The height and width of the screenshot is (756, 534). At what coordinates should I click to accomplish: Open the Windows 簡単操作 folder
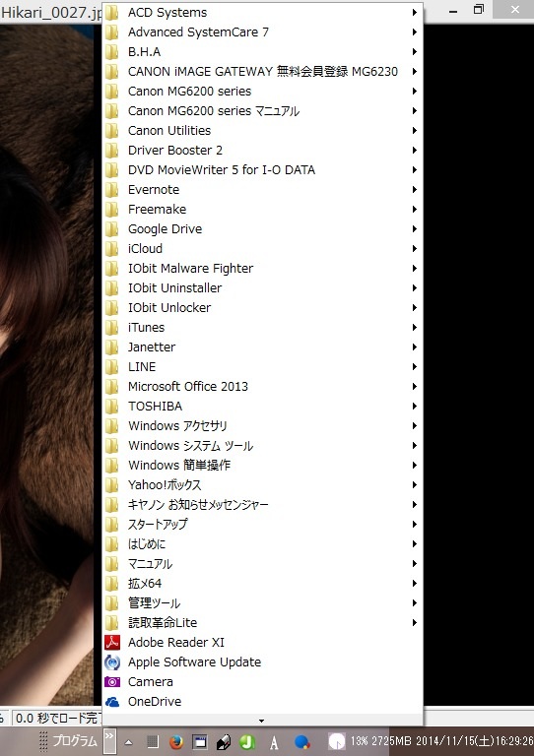pyautogui.click(x=263, y=466)
